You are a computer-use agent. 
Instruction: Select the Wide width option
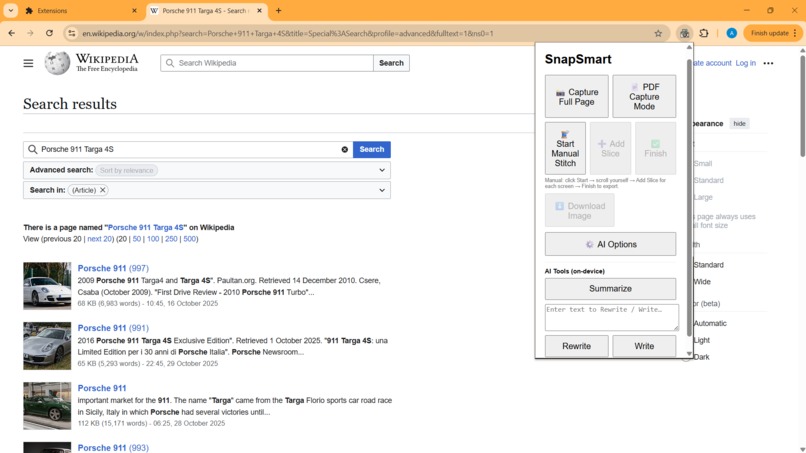702,282
